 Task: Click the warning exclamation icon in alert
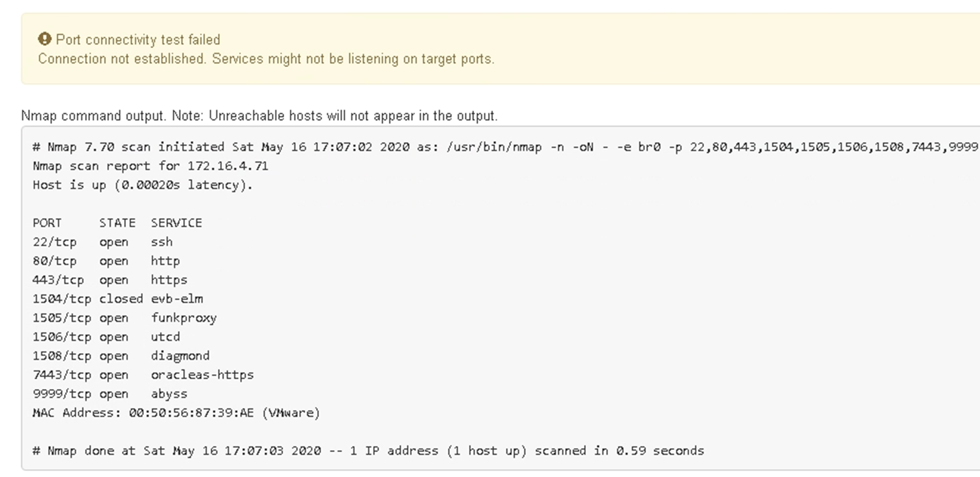point(45,39)
